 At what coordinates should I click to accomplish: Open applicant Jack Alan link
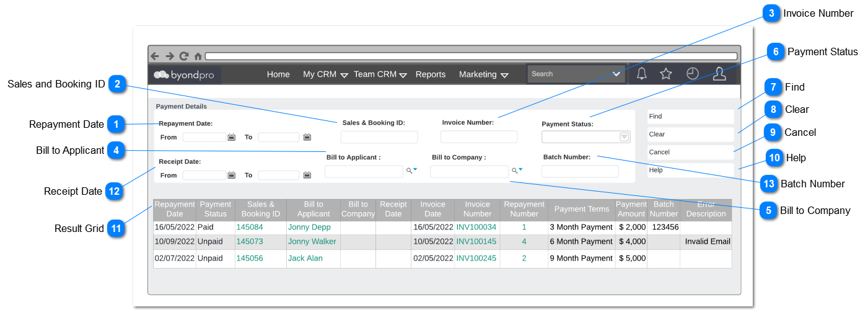coord(305,258)
